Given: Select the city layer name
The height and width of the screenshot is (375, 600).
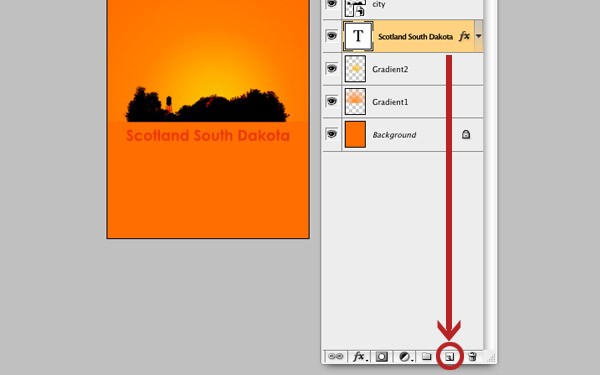Looking at the screenshot, I should pos(379,4).
